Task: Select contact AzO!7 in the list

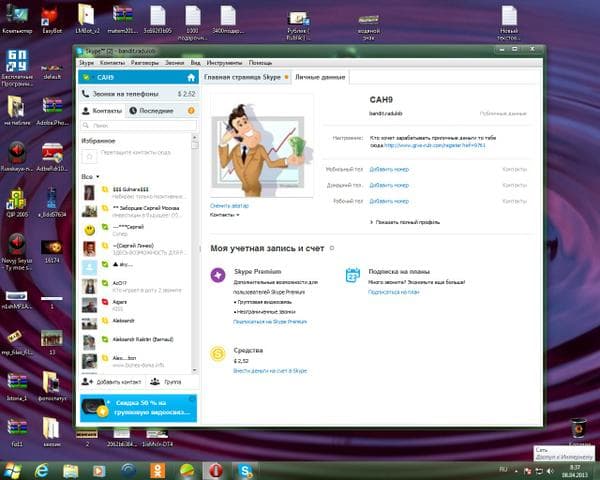Action: [x=136, y=286]
